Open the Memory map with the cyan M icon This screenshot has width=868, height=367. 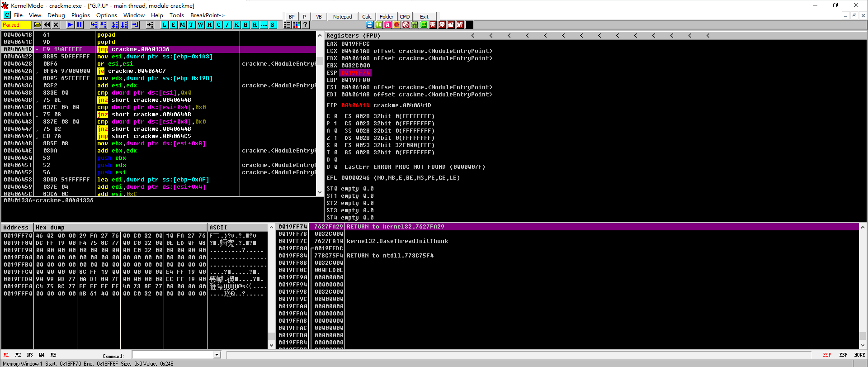coord(183,25)
